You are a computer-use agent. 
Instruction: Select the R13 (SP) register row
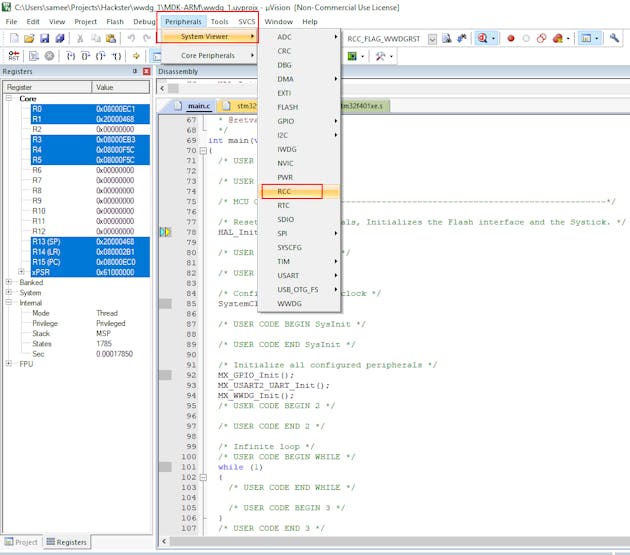coord(47,242)
